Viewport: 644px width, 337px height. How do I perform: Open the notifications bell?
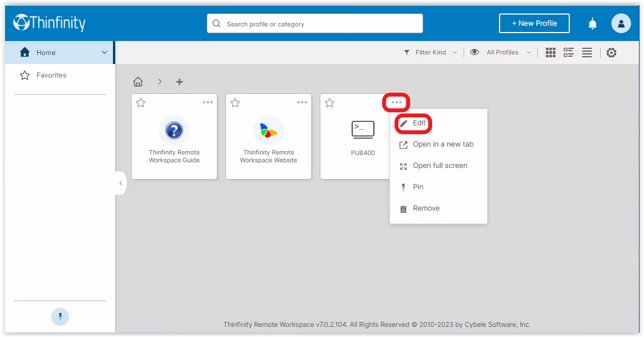(592, 24)
